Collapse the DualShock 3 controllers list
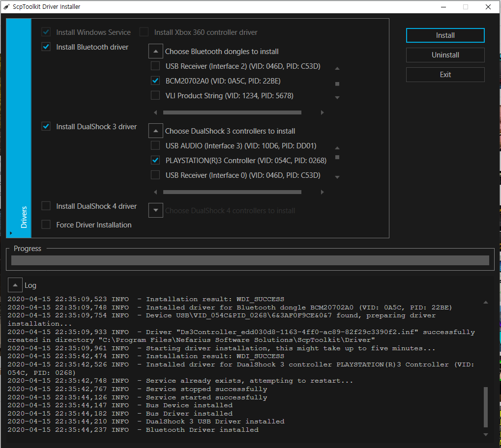501x448 pixels. (x=155, y=131)
